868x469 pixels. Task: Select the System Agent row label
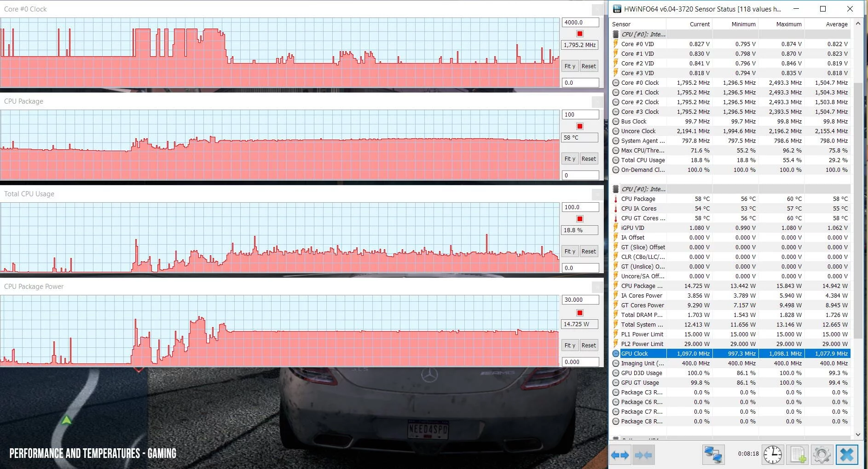[643, 141]
